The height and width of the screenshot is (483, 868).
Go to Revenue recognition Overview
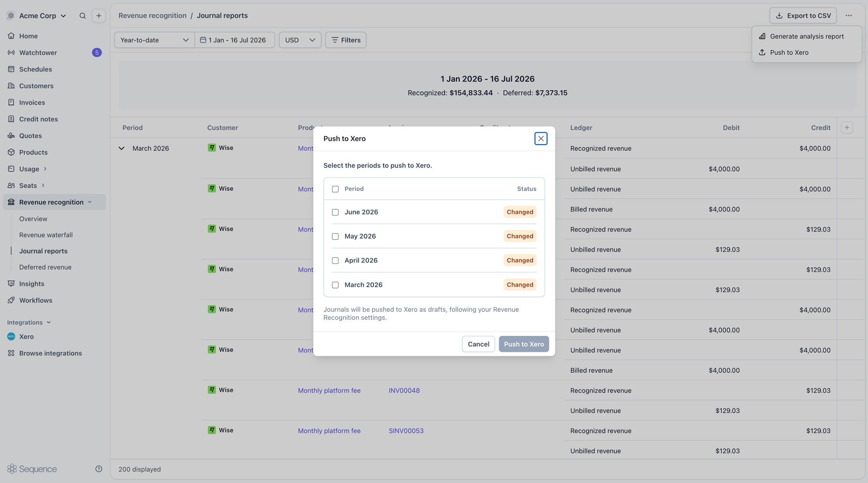click(33, 219)
